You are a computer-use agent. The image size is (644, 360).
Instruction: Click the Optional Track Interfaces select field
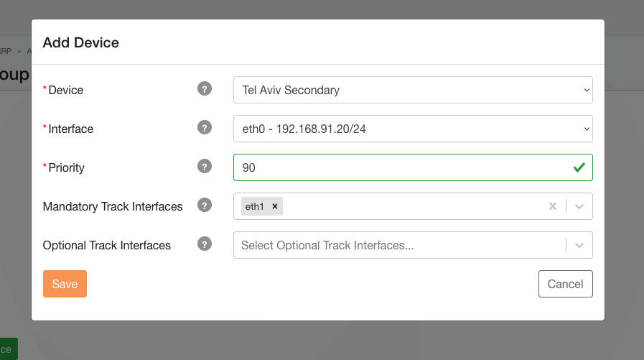tap(398, 245)
